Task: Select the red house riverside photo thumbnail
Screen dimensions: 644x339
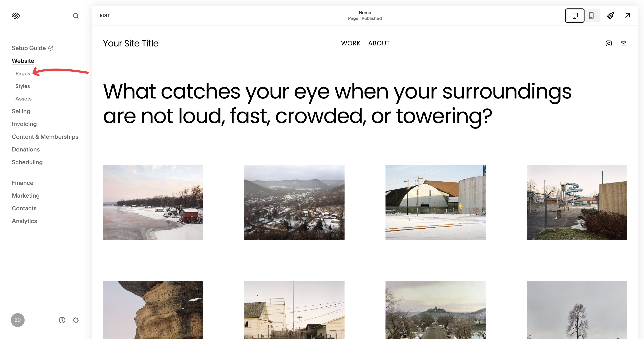Action: [153, 202]
